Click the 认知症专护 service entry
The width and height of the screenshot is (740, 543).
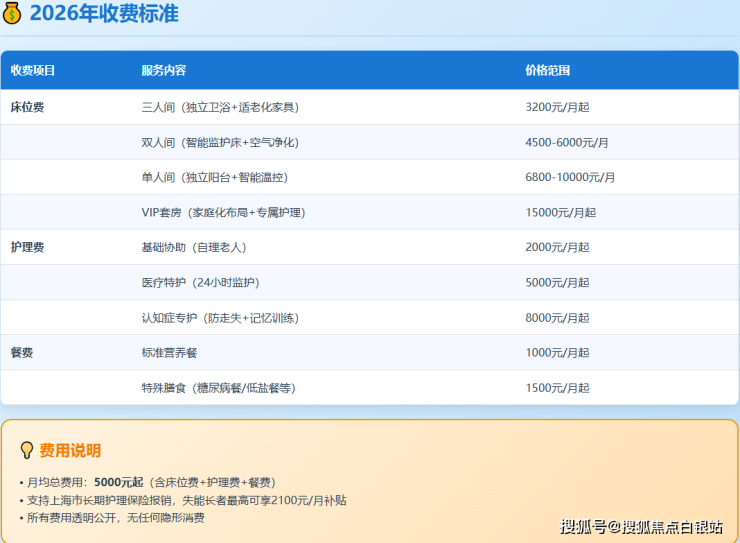(219, 318)
